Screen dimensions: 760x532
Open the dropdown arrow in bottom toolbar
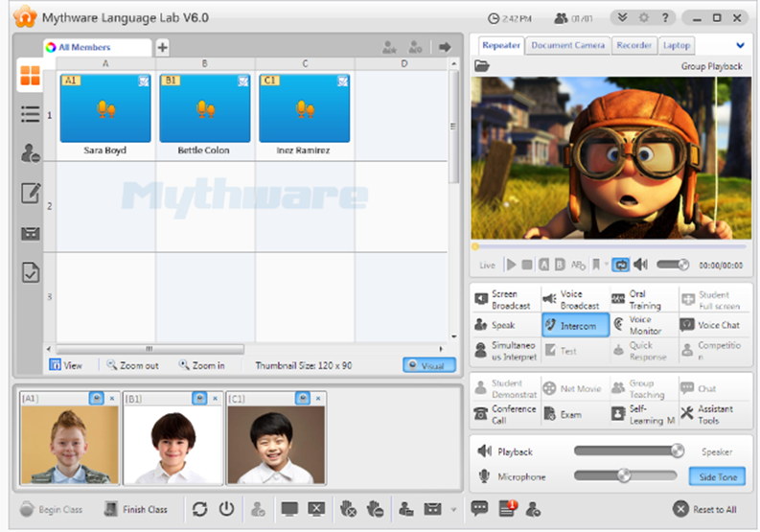[452, 509]
